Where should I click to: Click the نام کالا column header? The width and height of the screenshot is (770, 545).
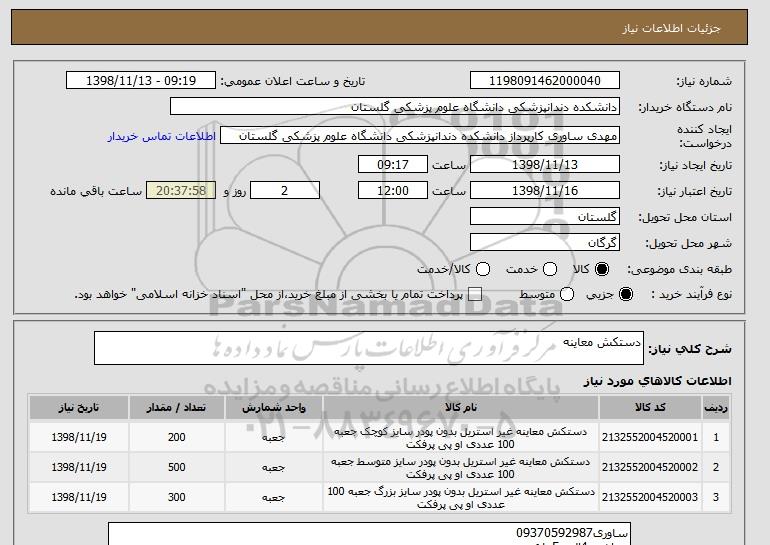click(461, 408)
